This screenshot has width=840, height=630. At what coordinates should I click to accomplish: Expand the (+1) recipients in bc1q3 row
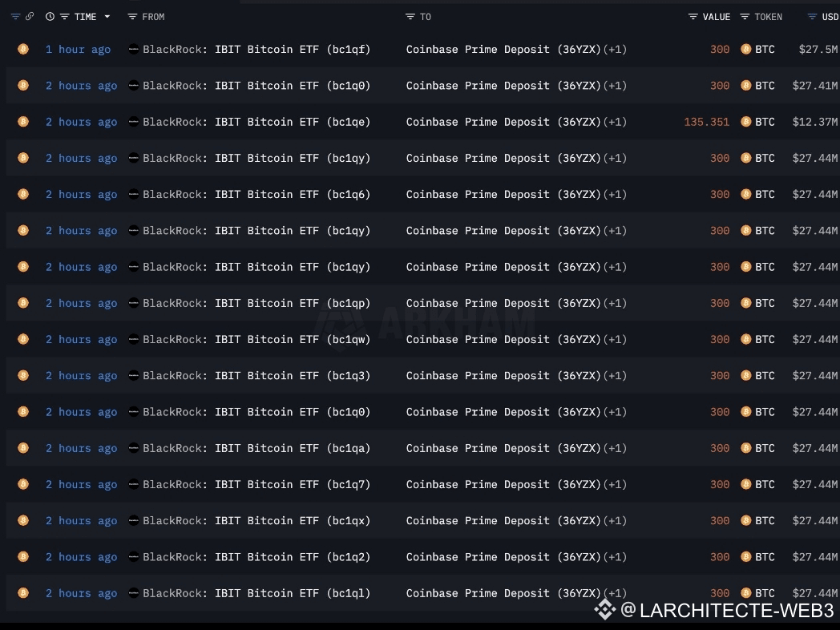pos(615,376)
